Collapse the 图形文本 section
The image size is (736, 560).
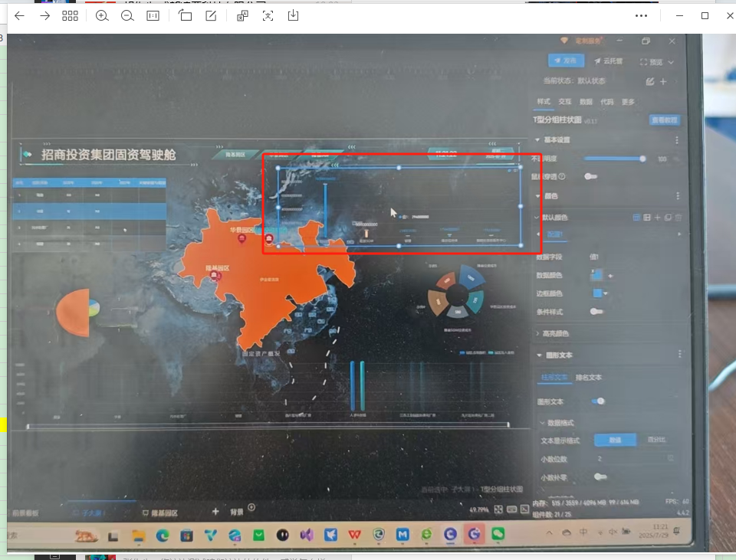click(x=539, y=355)
